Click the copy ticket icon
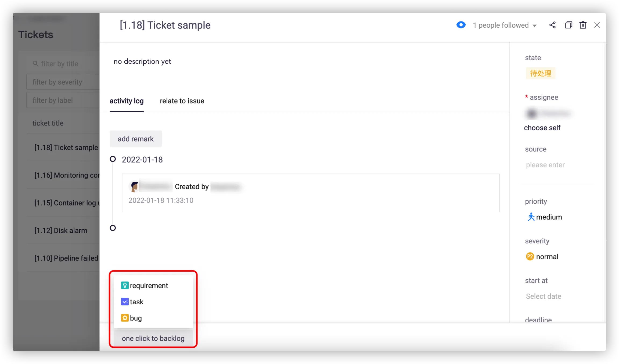Viewport: 619px width, 364px height. [568, 25]
